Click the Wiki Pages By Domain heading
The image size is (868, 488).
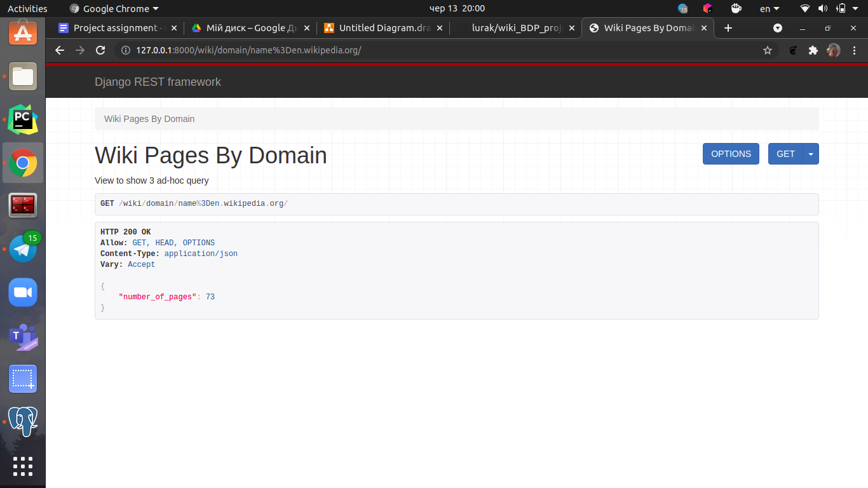tap(211, 156)
